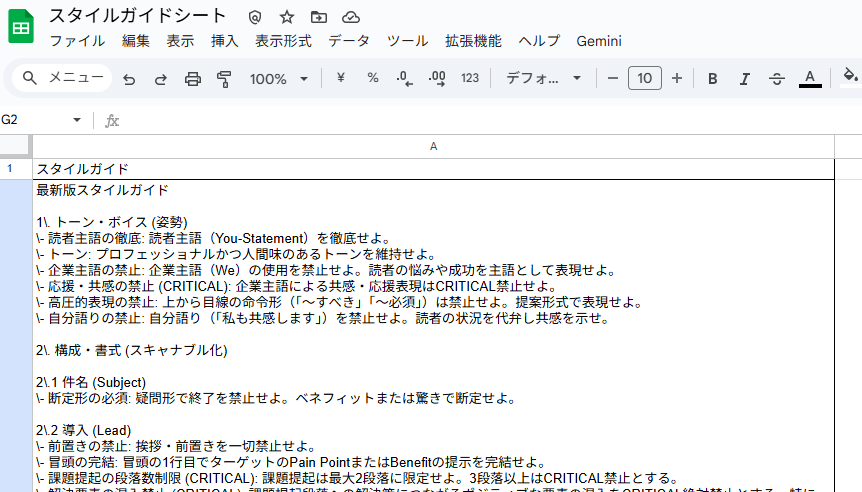Expand the デフォ... font dropdown

pyautogui.click(x=543, y=79)
